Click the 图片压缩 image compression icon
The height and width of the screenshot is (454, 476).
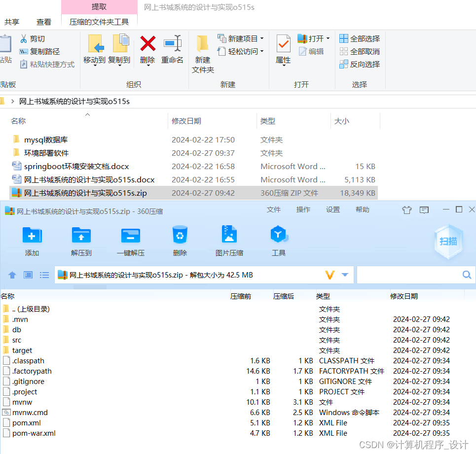[x=229, y=241]
